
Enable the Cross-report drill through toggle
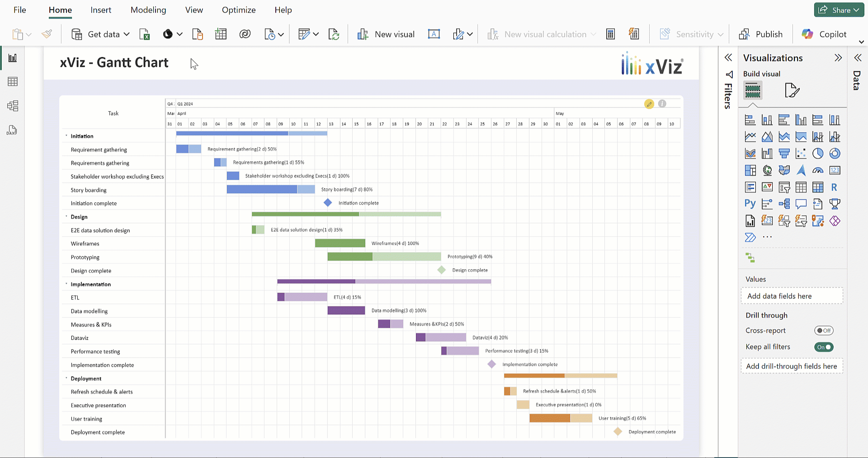coord(824,331)
